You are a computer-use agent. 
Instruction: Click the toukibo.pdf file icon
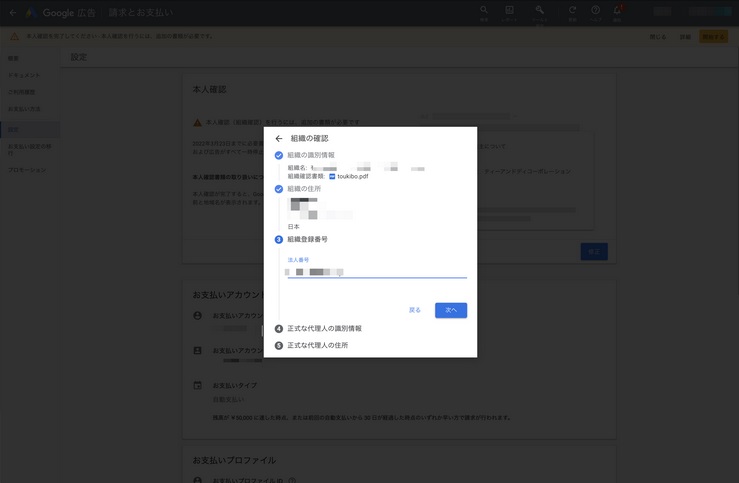click(x=332, y=177)
